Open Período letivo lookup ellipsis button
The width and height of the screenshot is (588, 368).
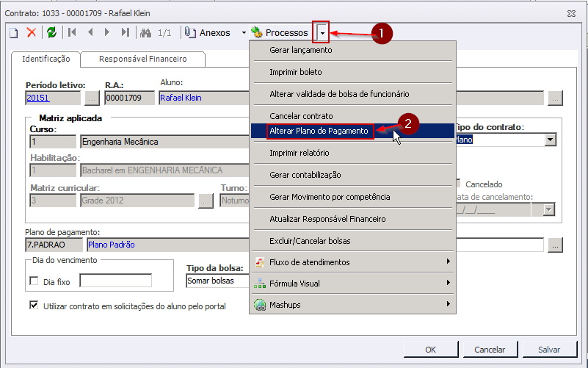tap(91, 97)
